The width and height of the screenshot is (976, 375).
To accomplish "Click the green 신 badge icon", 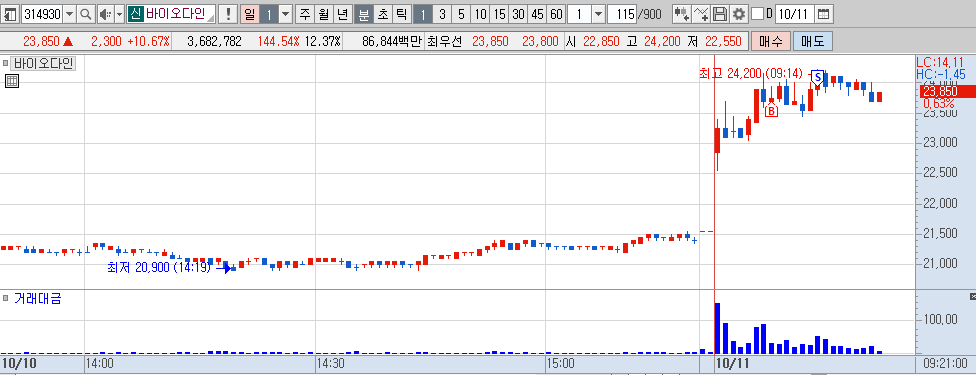I will click(136, 14).
